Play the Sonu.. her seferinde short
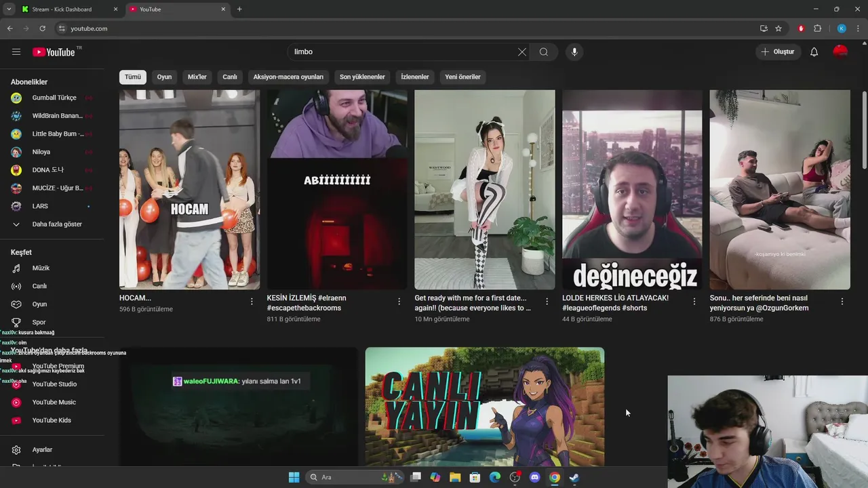868x488 pixels. point(780,190)
